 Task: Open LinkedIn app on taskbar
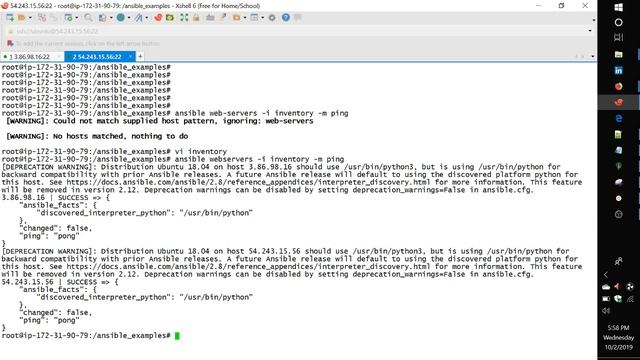(618, 70)
